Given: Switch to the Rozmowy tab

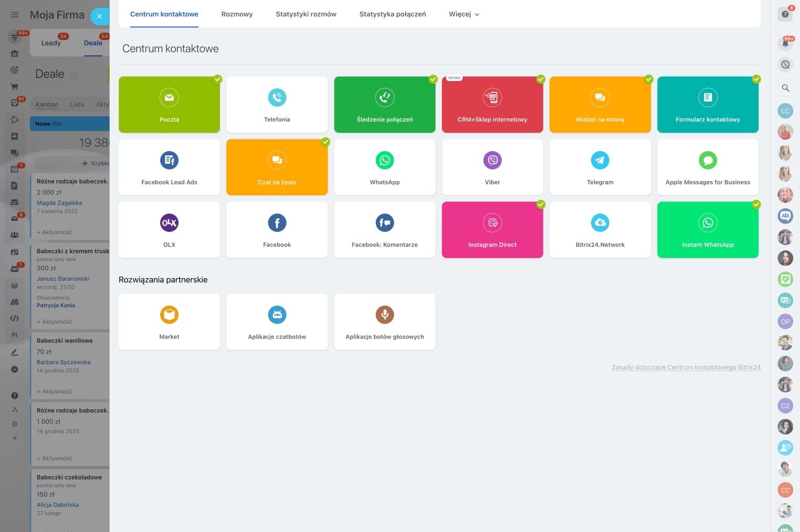Looking at the screenshot, I should (x=237, y=14).
